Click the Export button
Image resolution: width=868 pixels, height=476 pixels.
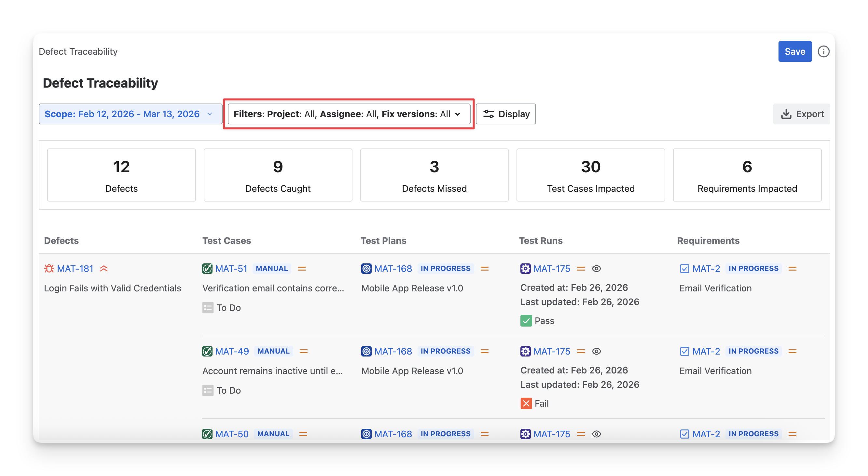pos(802,114)
